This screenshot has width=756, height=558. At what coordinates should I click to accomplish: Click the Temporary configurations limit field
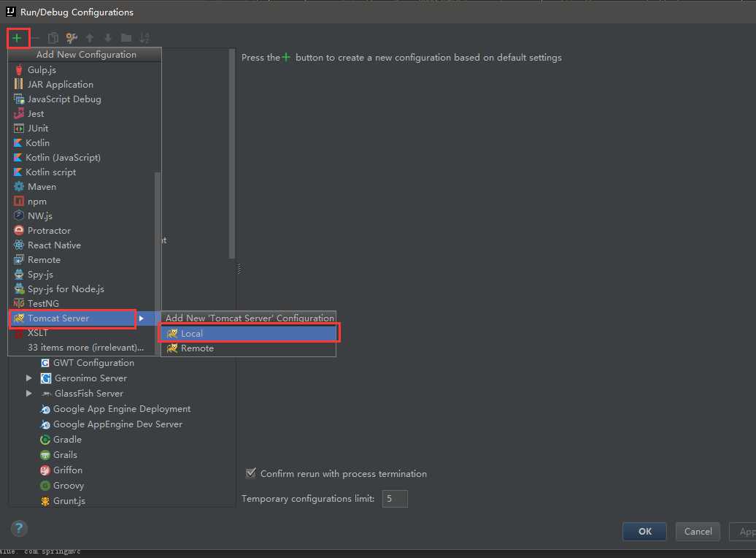point(395,499)
